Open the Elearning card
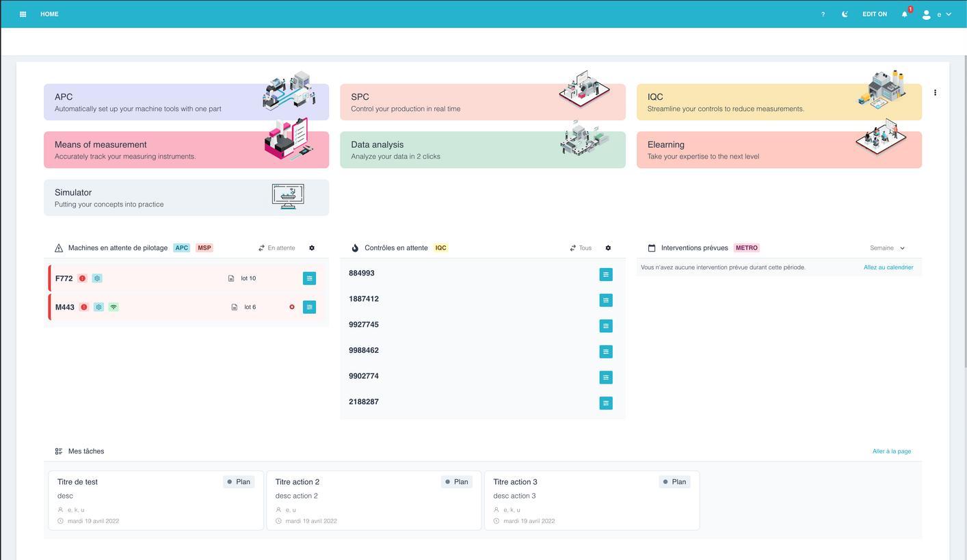 779,150
